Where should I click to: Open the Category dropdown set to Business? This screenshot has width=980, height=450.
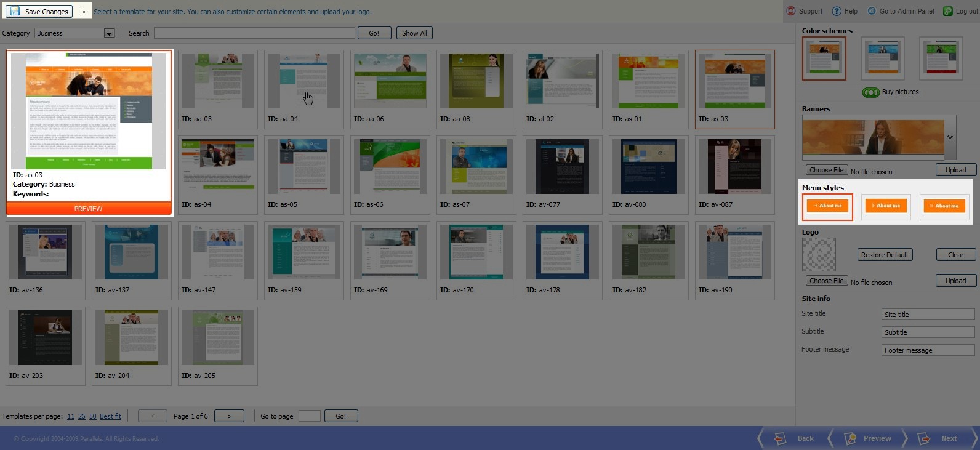74,33
